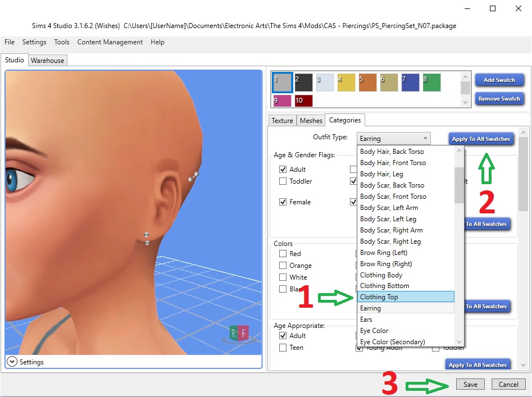Check the Orange color checkbox

point(283,265)
